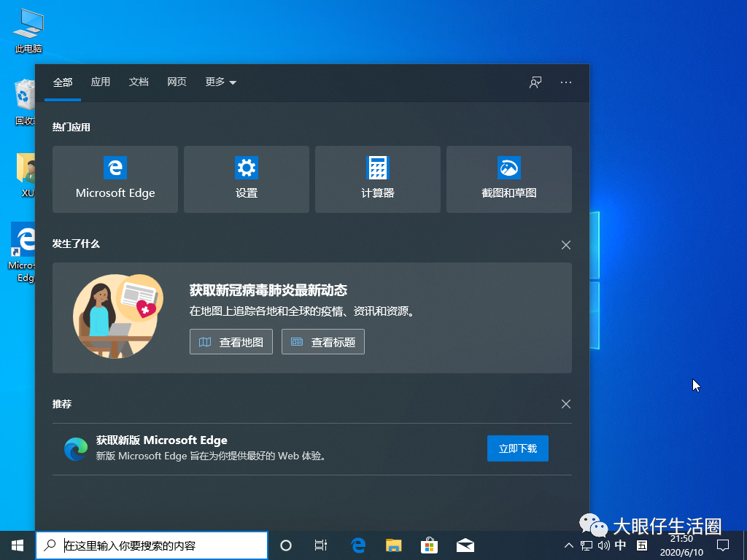Switch to the 网页 tab
The height and width of the screenshot is (560, 747).
(177, 82)
